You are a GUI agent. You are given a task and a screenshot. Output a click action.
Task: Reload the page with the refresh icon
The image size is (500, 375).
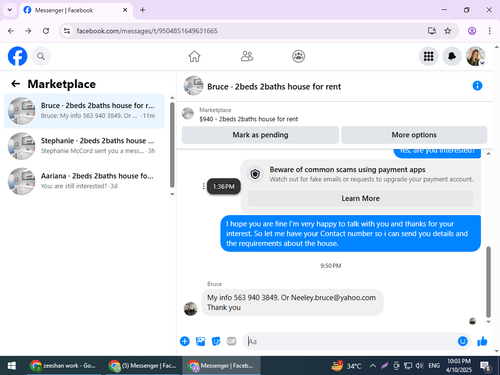coord(46,31)
